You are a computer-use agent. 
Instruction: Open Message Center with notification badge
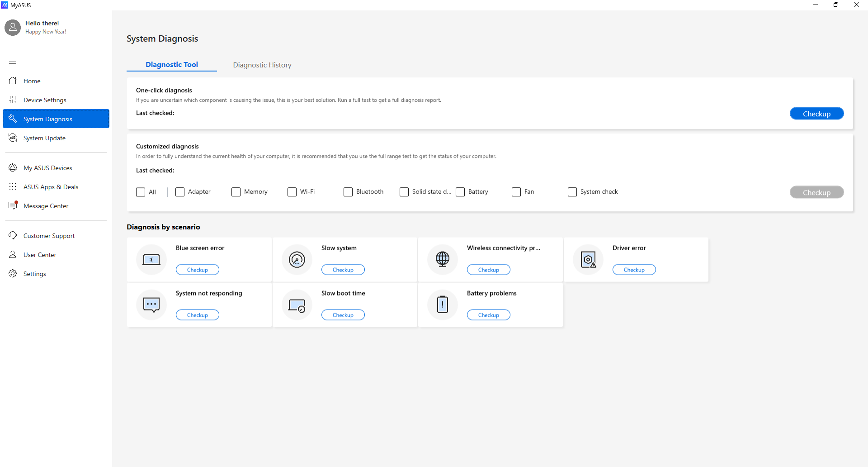pos(46,206)
